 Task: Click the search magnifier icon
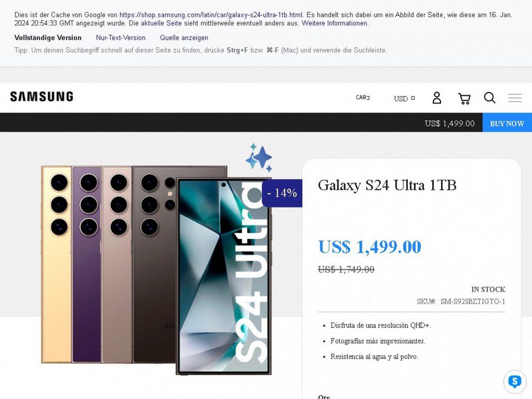(x=489, y=98)
